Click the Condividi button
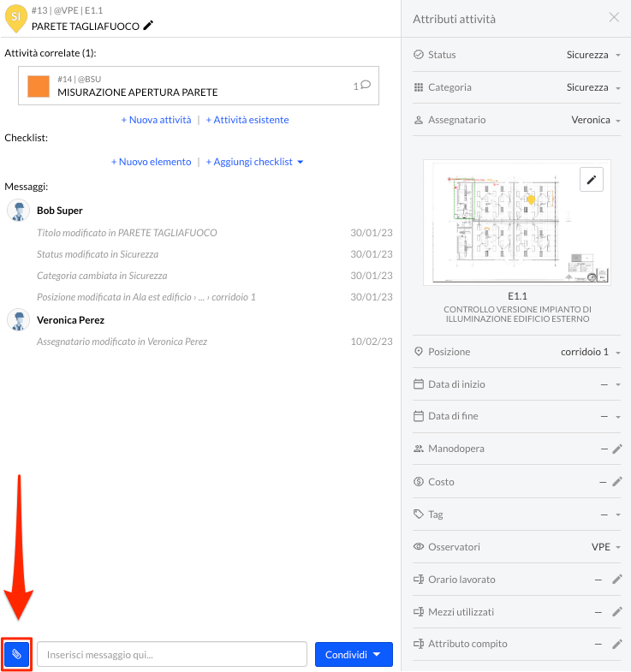 pyautogui.click(x=354, y=654)
